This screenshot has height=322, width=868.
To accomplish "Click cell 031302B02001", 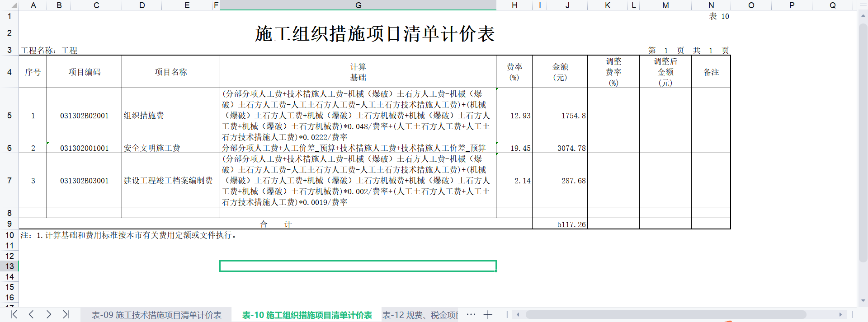I will 85,116.
